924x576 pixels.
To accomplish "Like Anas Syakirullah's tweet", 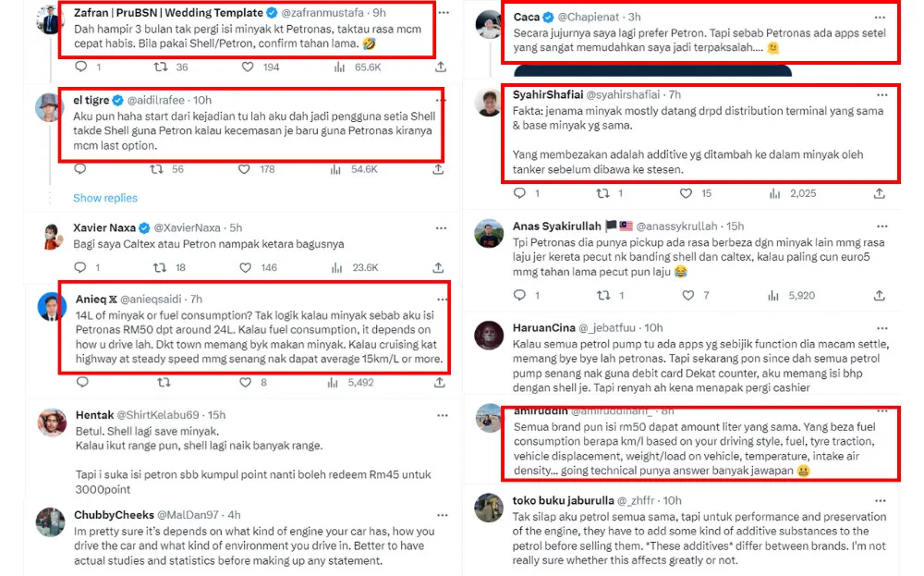I will pos(687,295).
